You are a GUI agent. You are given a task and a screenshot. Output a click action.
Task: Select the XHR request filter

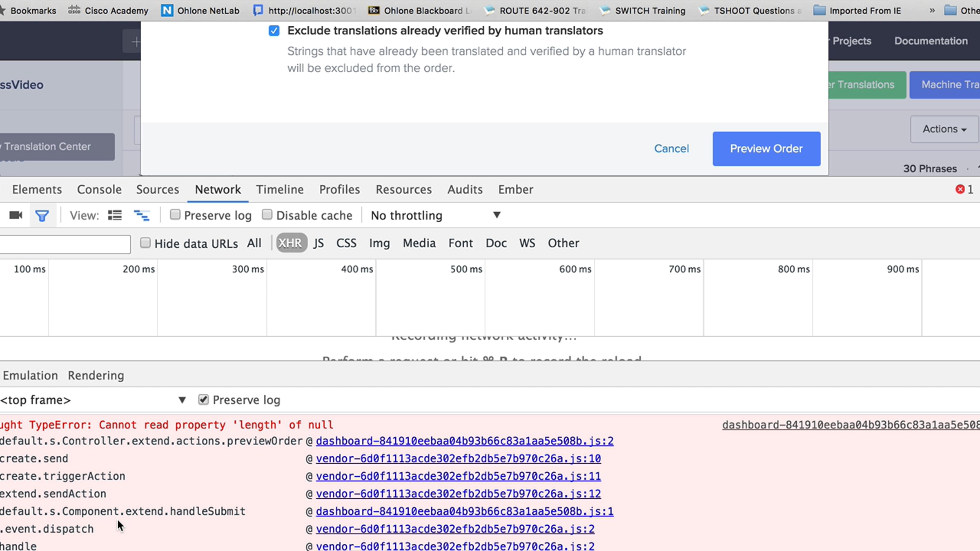click(x=291, y=243)
